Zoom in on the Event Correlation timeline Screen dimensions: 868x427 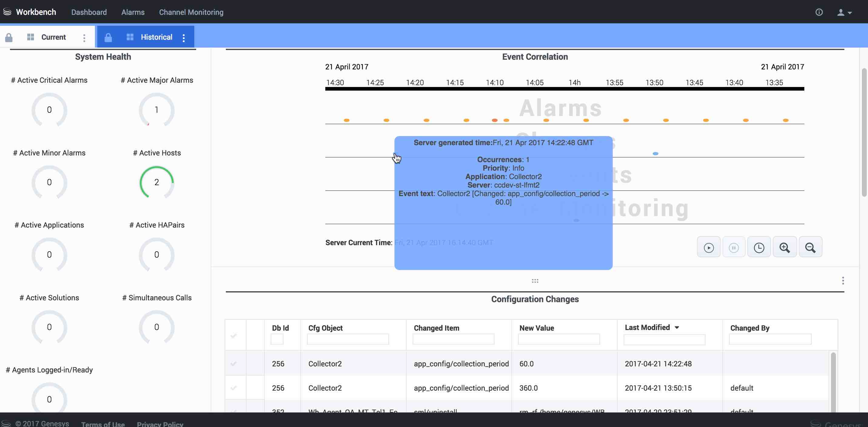(784, 248)
